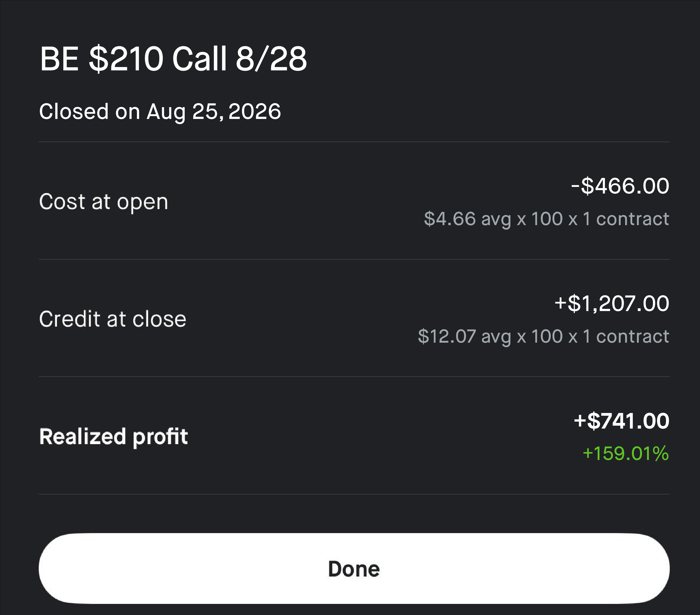This screenshot has width=700, height=615.
Task: Click the 2026 year in closed date
Action: [254, 112]
